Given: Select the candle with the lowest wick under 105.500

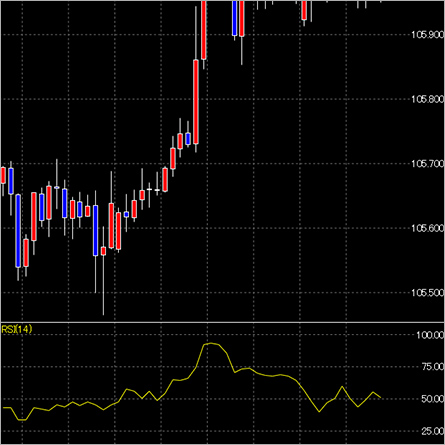Looking at the screenshot, I should 103,251.
